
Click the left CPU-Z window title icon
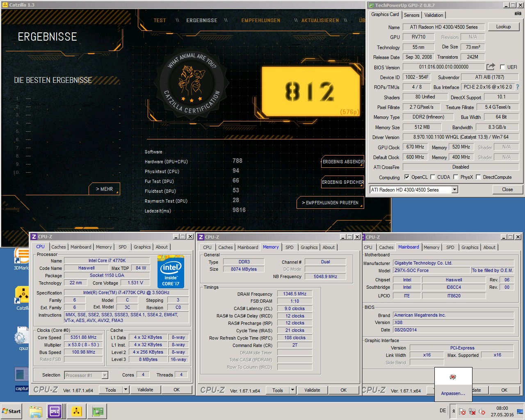(34, 237)
